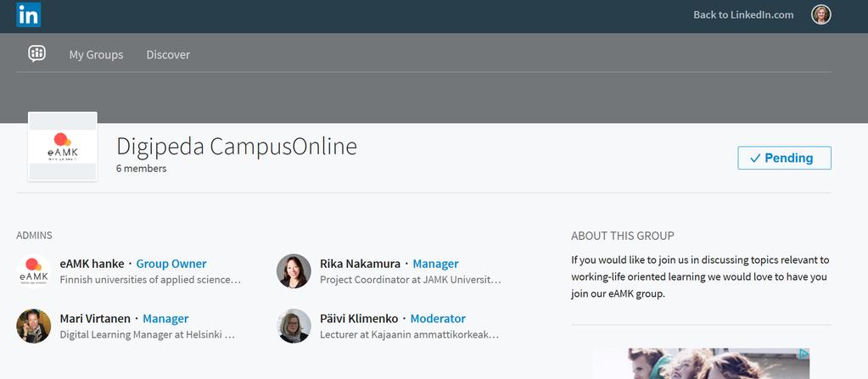This screenshot has height=379, width=868.
Task: Click the LinkedIn logo icon
Action: [28, 14]
